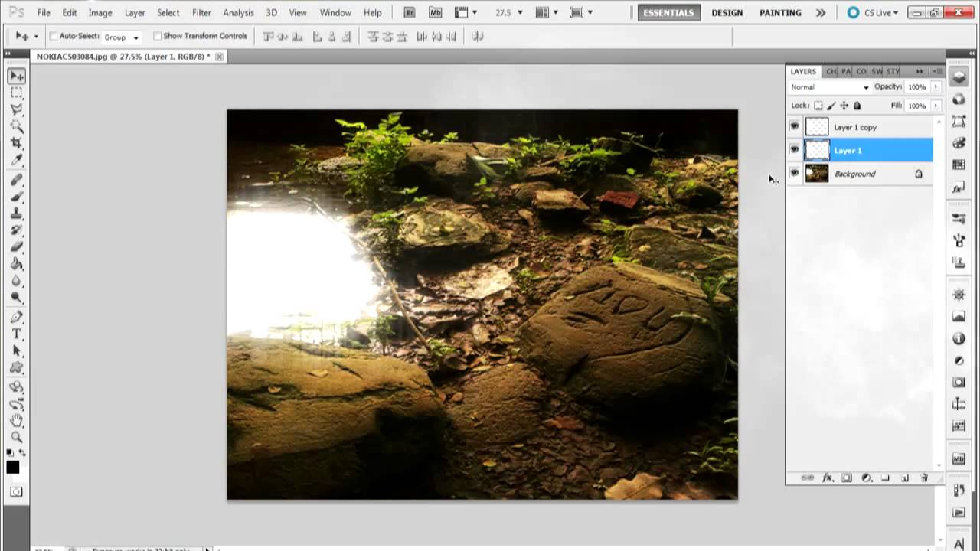
Task: Select the Paint Bucket tool
Action: [x=17, y=264]
